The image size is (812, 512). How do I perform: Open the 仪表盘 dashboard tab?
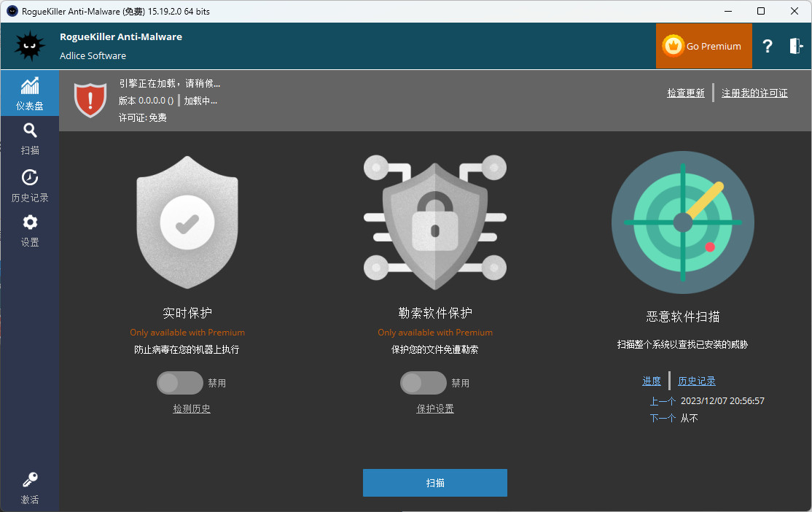(x=29, y=93)
